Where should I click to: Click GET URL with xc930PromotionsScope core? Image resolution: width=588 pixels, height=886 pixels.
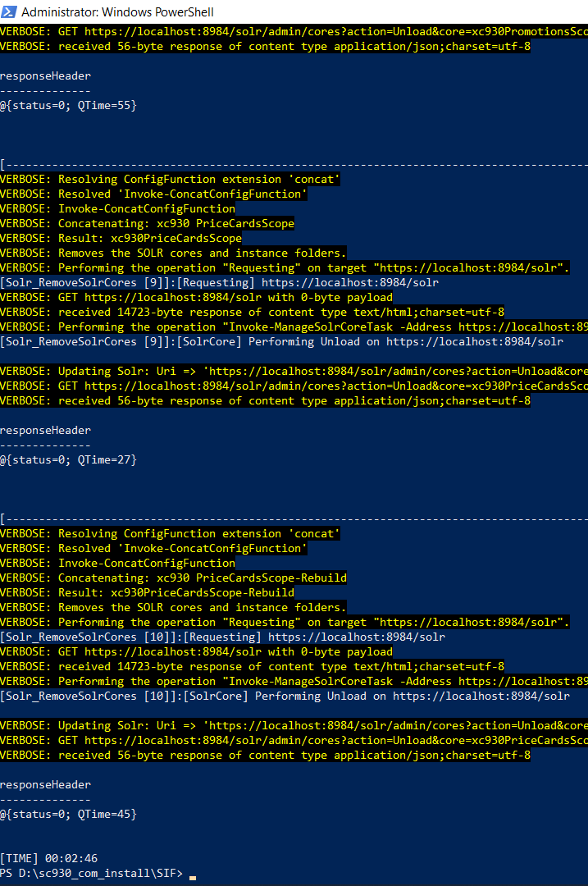336,32
